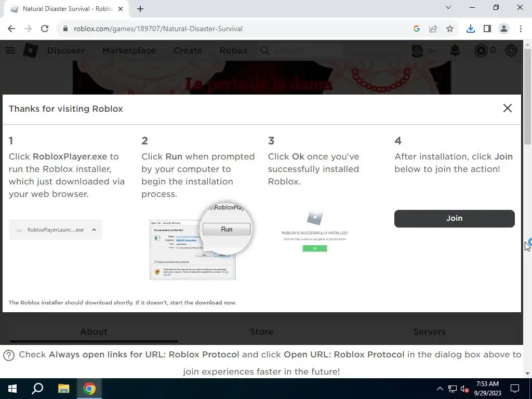Click the Run dialog illustration
This screenshot has height=399, width=532.
pos(200,242)
